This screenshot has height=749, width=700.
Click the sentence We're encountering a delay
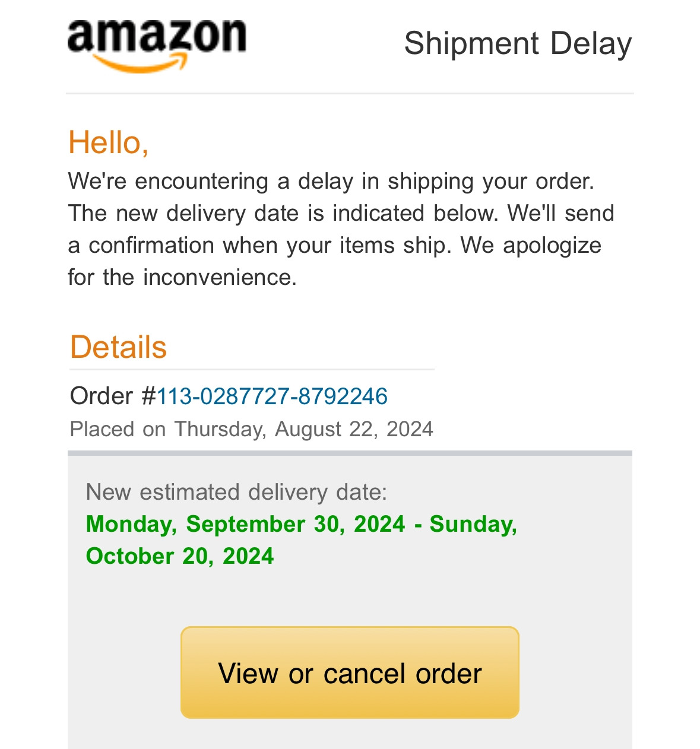[331, 181]
